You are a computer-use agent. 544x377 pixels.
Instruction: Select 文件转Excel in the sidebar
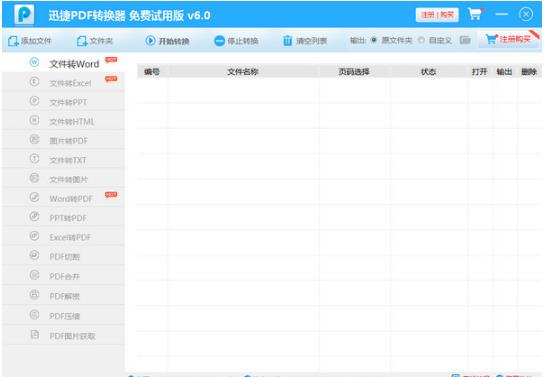pyautogui.click(x=63, y=83)
